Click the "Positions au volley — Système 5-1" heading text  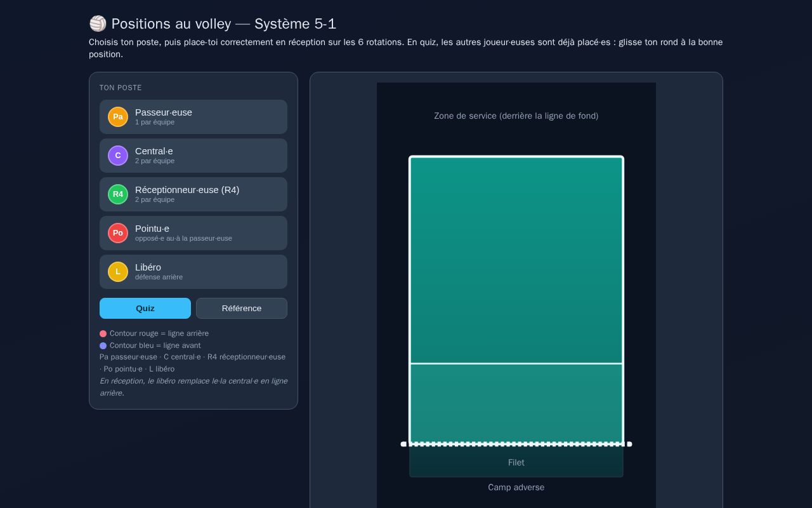[x=224, y=23]
